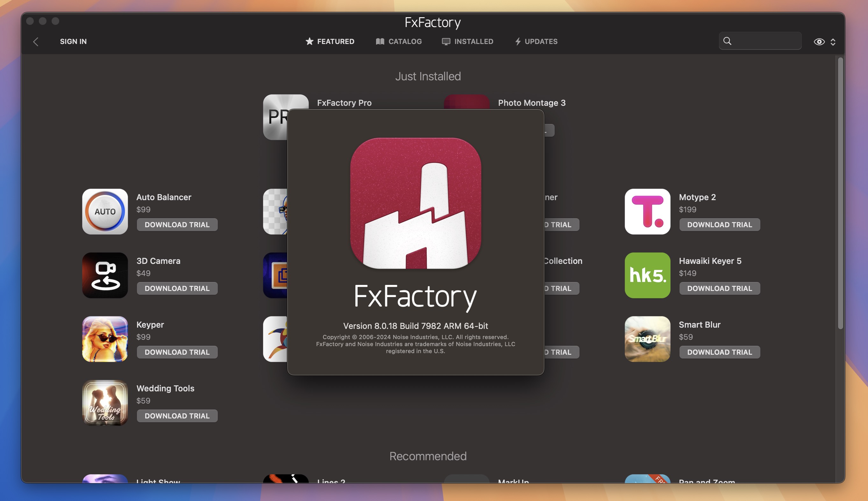868x501 pixels.
Task: Download the Motype 2 trial
Action: pos(720,225)
